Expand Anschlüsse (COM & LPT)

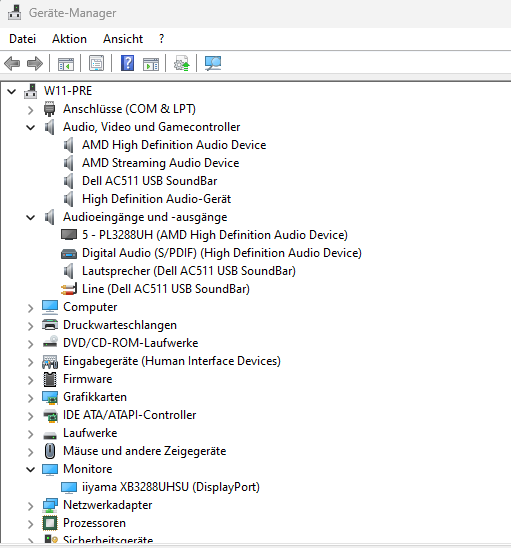[31, 110]
